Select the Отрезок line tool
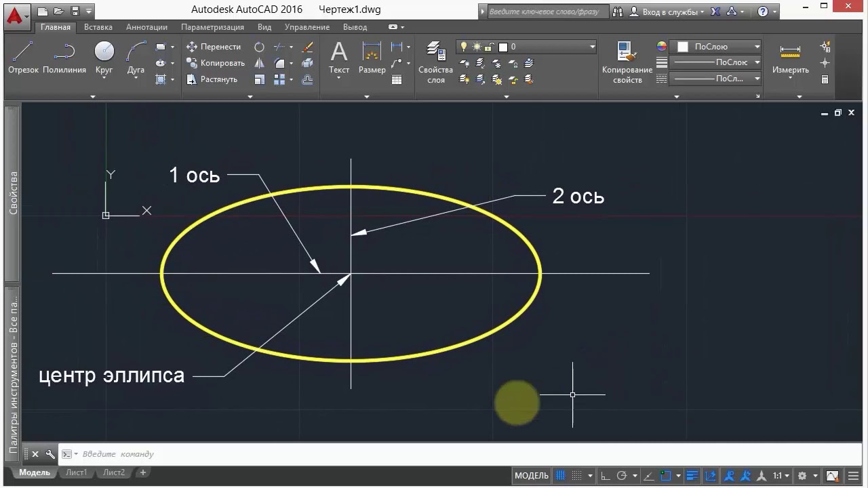 pos(23,58)
